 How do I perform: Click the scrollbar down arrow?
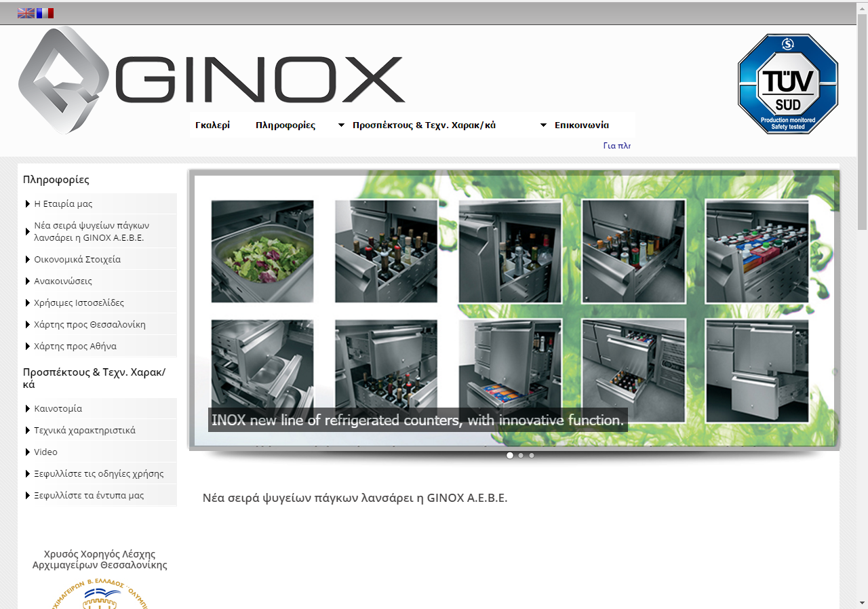[862, 603]
